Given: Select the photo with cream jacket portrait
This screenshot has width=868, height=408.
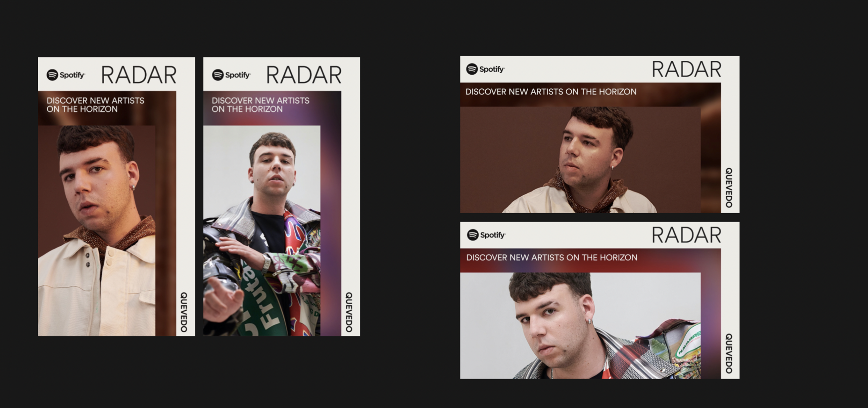Looking at the screenshot, I should pyautogui.click(x=97, y=230).
